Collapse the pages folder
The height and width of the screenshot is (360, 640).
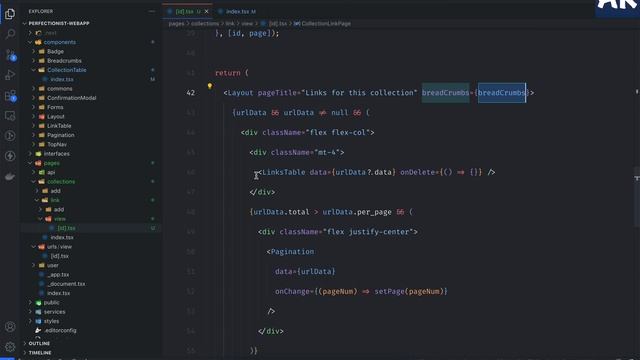tap(51, 163)
